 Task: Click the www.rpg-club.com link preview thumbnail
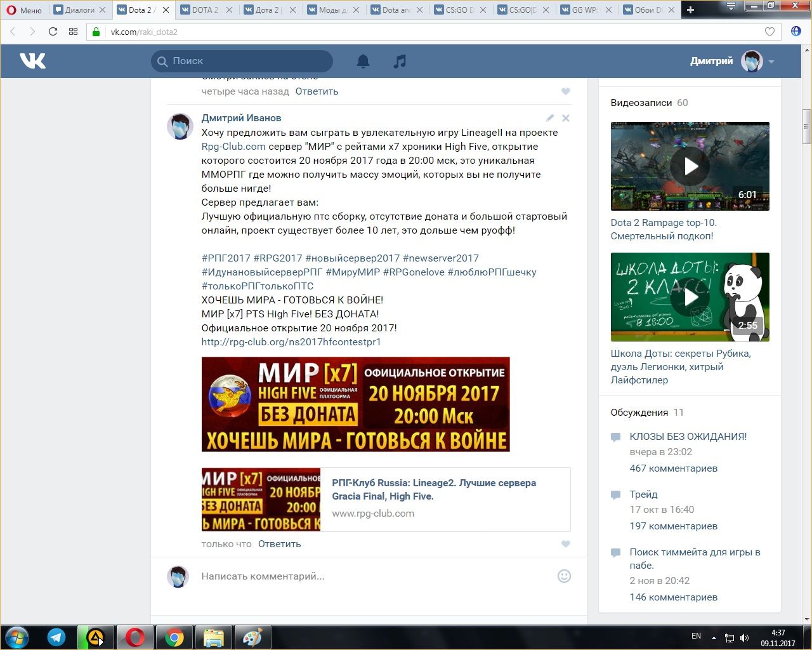(261, 500)
